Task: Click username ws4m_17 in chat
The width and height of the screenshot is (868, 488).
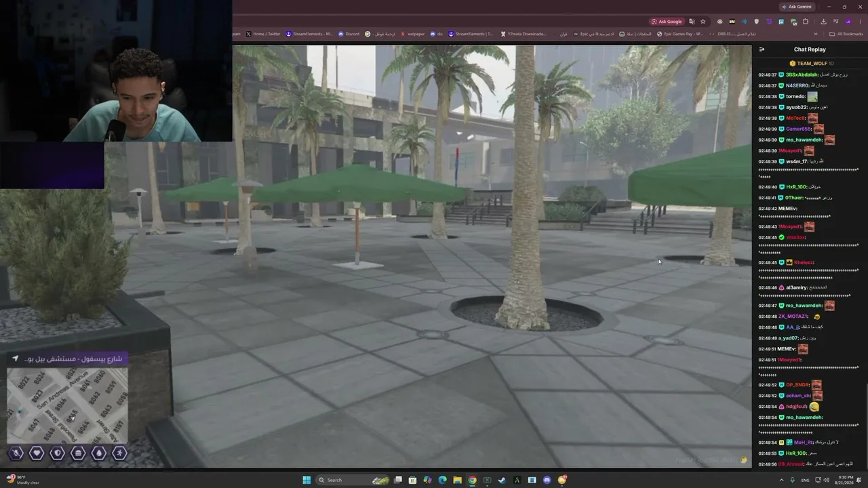Action: (x=797, y=161)
